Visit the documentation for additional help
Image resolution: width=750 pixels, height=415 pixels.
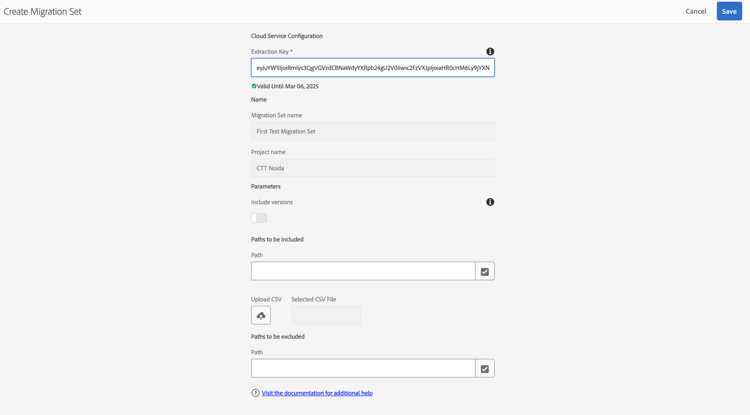pos(317,393)
